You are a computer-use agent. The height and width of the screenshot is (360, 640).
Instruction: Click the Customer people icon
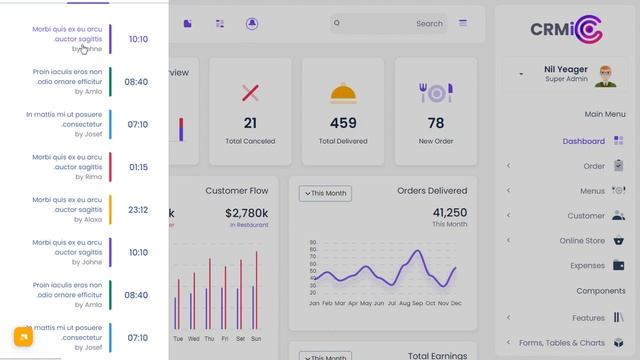[x=618, y=216]
